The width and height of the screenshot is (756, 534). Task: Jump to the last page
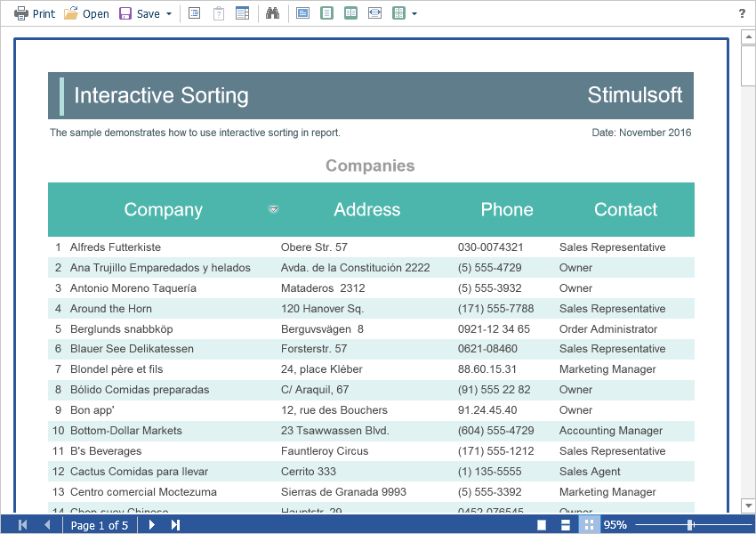tap(176, 525)
